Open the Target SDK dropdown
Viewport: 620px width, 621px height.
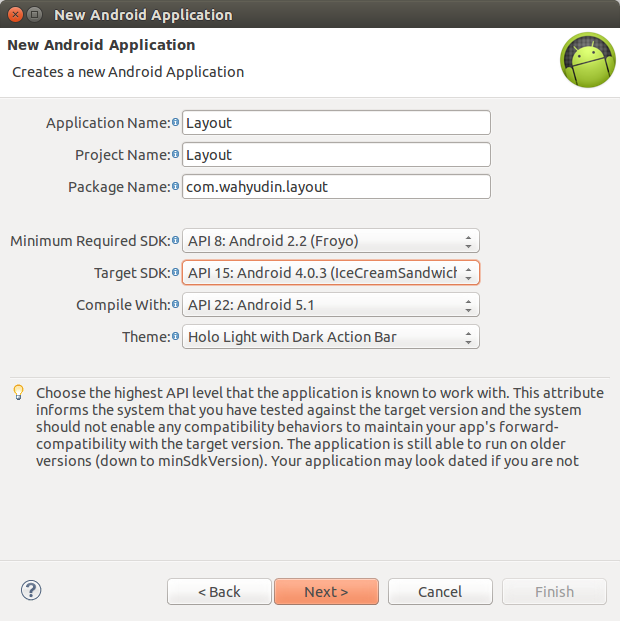pos(331,273)
